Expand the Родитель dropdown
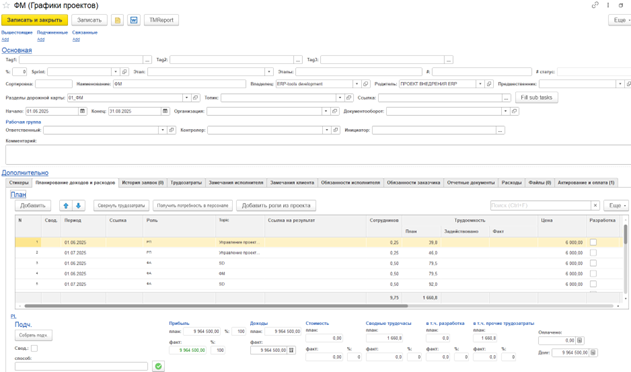Screen dimensions: 631x372 click(480, 84)
